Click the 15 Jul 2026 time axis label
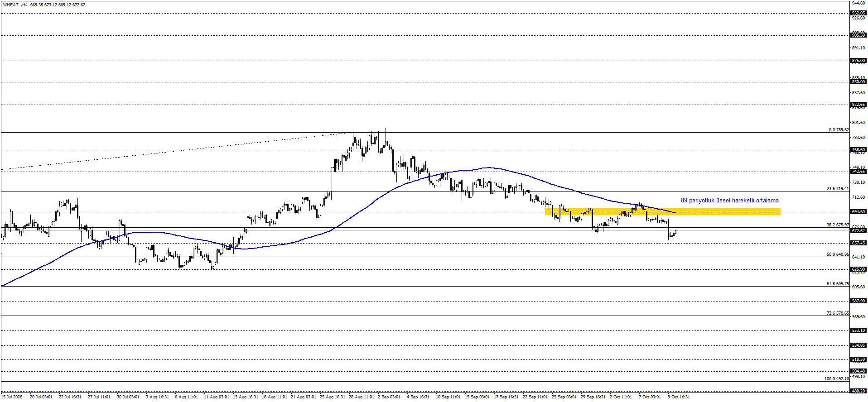868x402 pixels. [12, 397]
